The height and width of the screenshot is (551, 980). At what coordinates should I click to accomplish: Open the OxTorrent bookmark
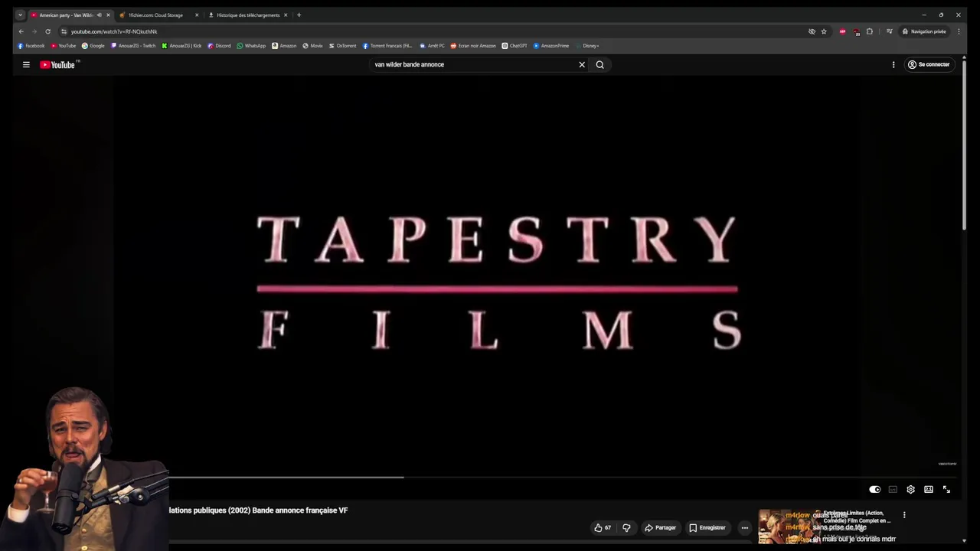(342, 46)
